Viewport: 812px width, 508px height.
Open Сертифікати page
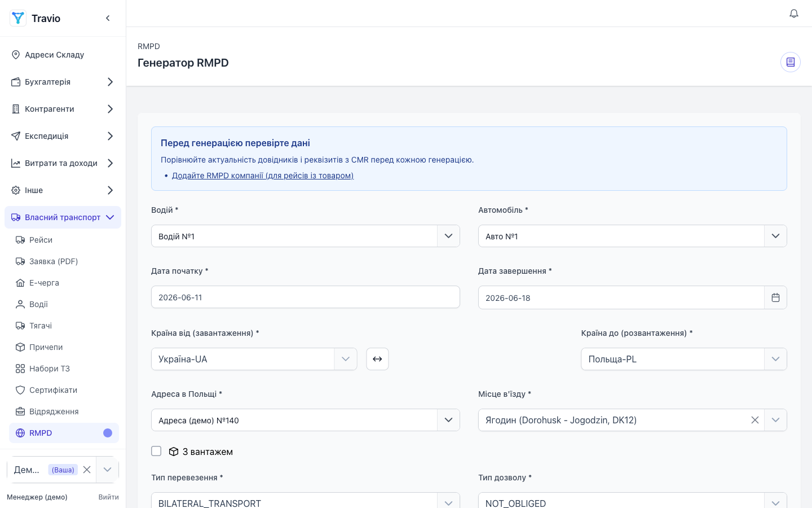(64, 390)
